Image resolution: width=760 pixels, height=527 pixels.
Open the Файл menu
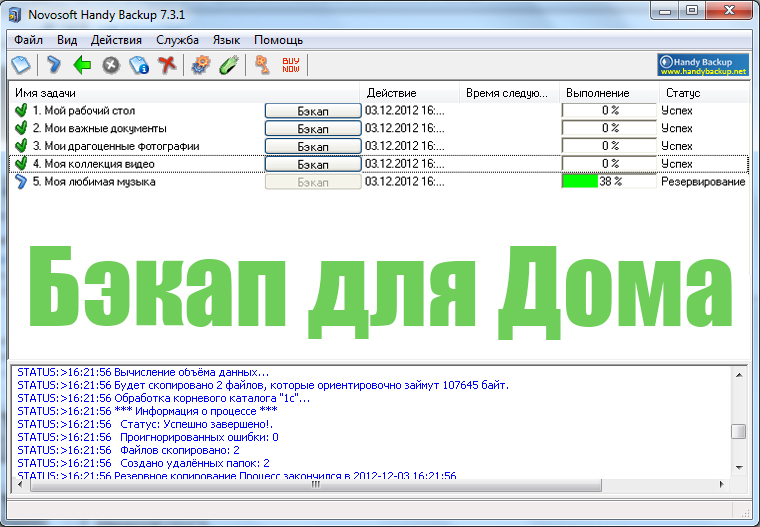pyautogui.click(x=29, y=40)
